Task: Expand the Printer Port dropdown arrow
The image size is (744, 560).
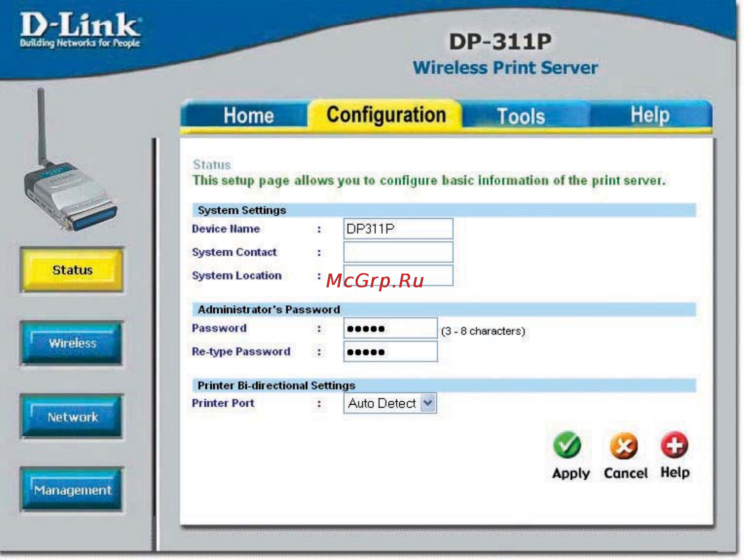Action: point(428,403)
